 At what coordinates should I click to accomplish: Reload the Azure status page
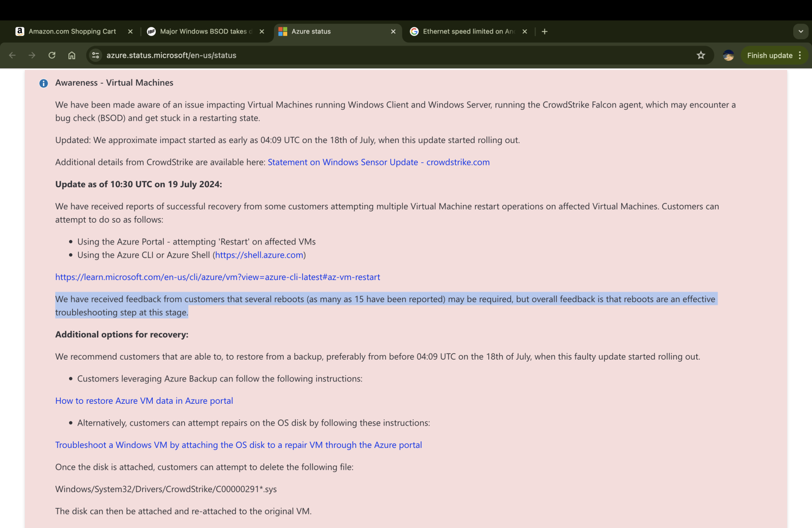click(x=52, y=55)
